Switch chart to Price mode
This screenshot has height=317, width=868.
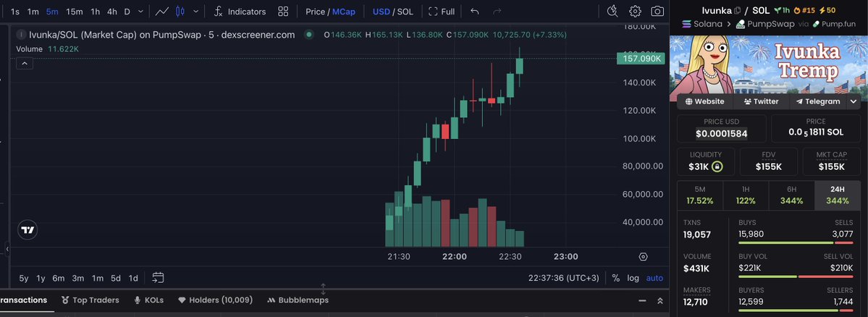(315, 11)
